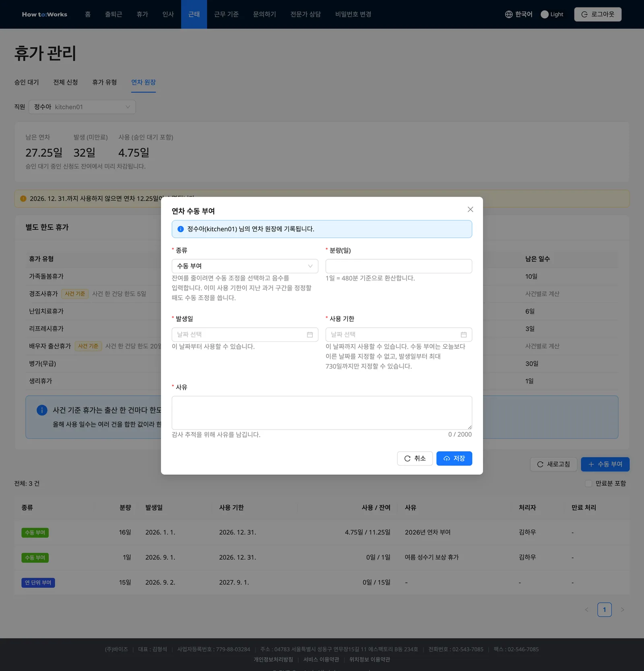Open 위치정보 이용약관 footer link

(369, 659)
